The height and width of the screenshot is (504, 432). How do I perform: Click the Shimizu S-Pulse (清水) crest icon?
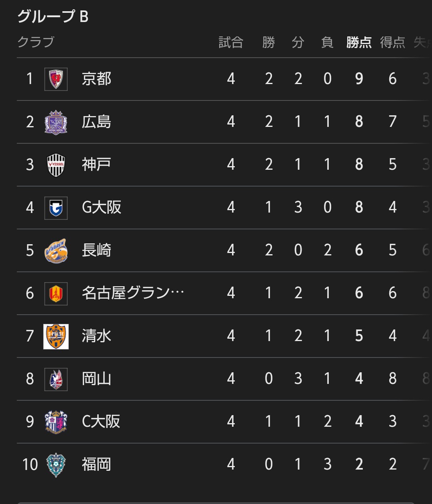pos(56,336)
